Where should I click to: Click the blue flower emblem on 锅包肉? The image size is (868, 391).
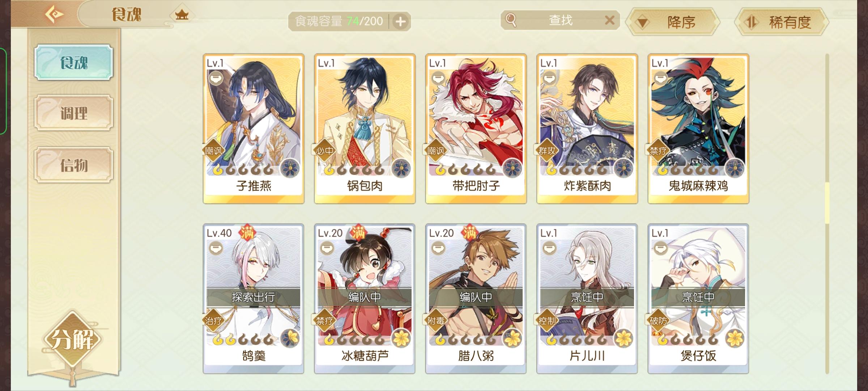click(400, 168)
